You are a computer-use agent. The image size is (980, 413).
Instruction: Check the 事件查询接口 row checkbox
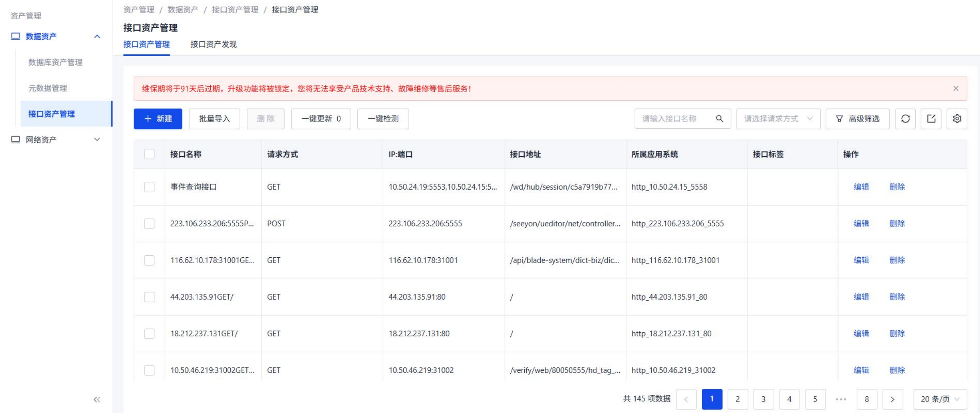[x=149, y=187]
